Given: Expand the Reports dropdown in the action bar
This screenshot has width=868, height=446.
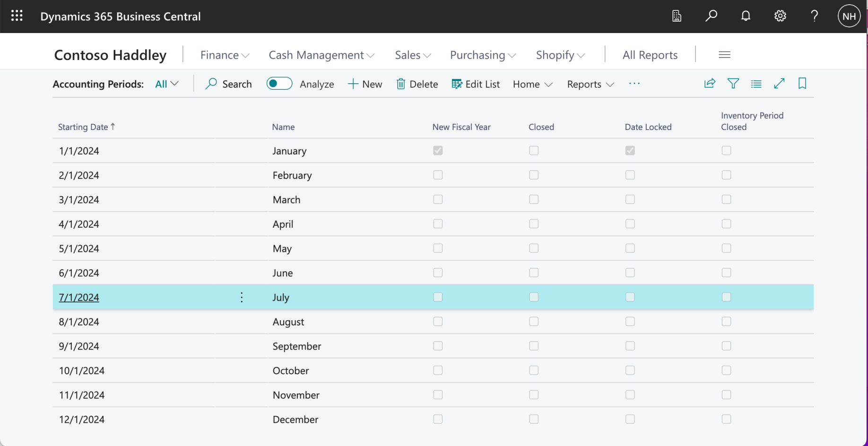Looking at the screenshot, I should 590,84.
